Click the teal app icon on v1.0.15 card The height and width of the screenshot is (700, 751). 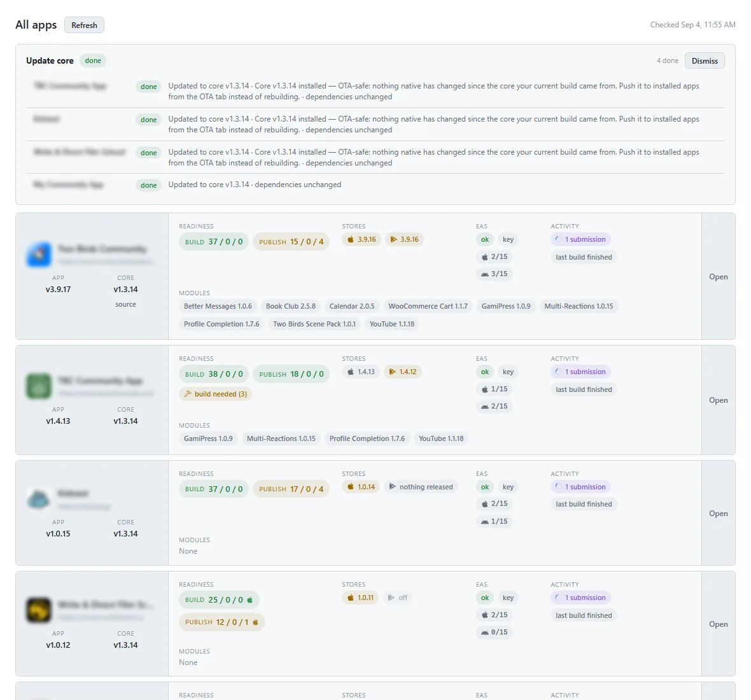tap(39, 499)
